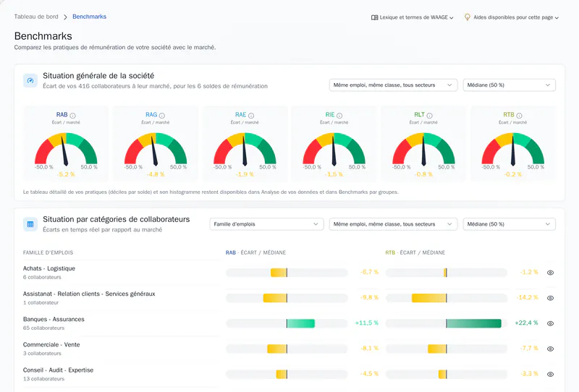Click the RLT info icon
This screenshot has width=579, height=392.
point(429,116)
